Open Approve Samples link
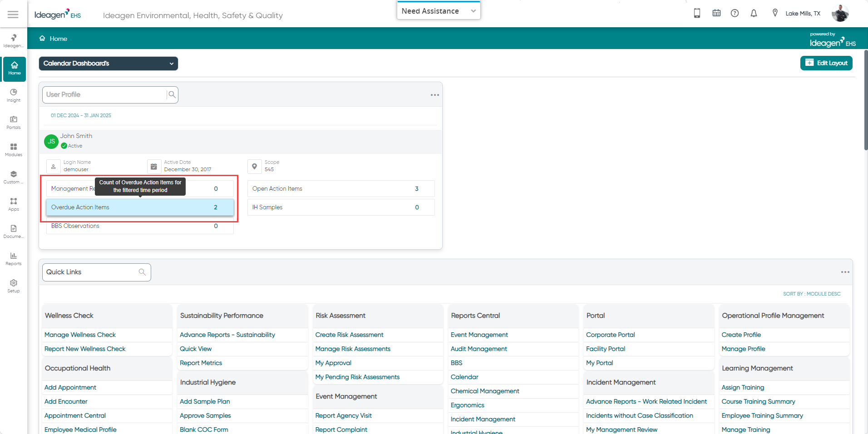 [x=205, y=415]
